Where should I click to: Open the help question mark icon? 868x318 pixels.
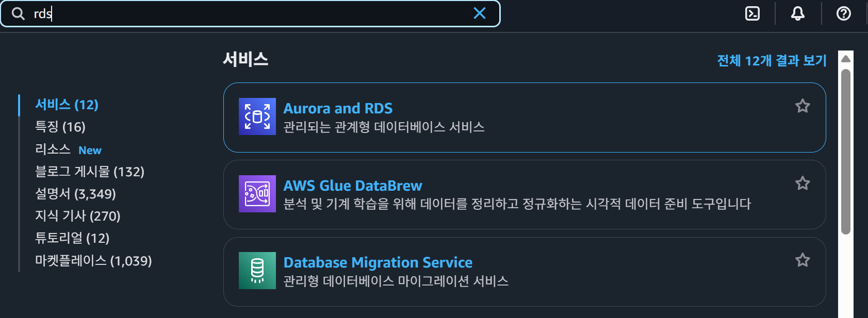tap(844, 13)
